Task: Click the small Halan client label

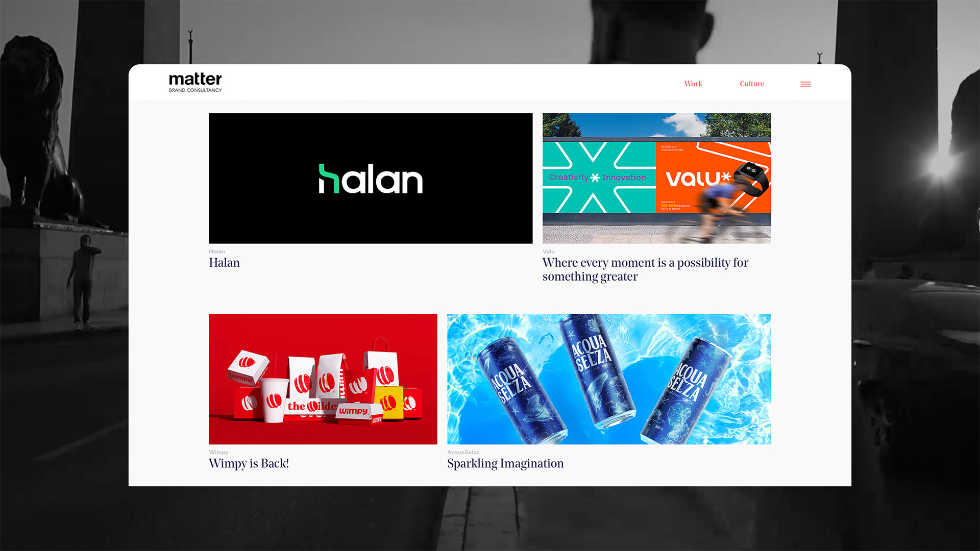Action: coord(217,252)
